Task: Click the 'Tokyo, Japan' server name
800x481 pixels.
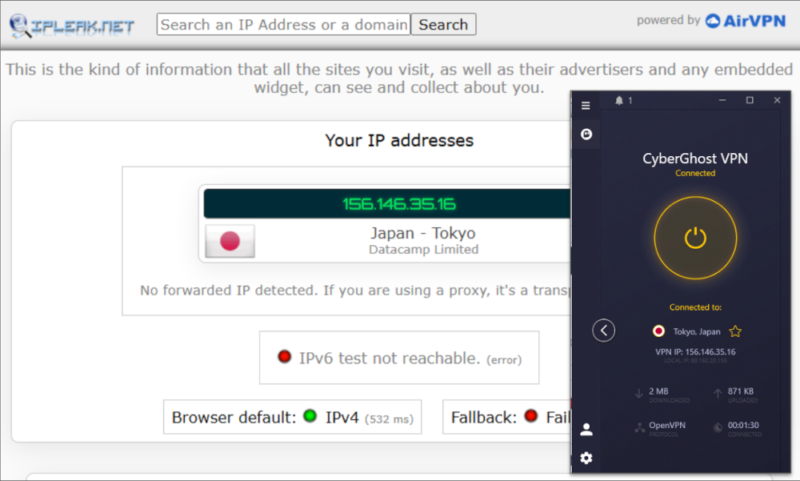Action: click(x=696, y=332)
